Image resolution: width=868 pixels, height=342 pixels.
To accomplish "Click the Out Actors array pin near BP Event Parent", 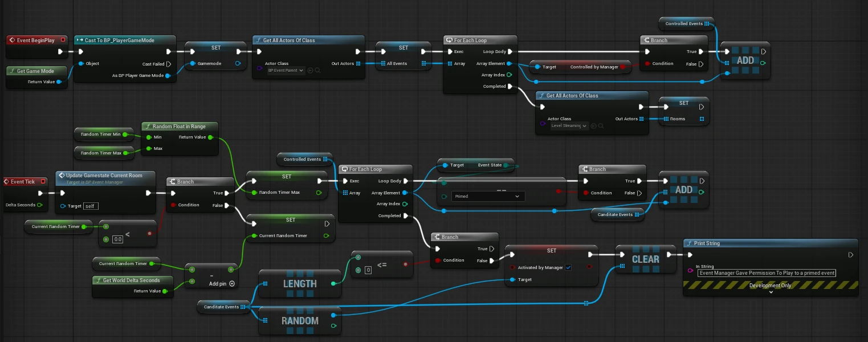I will (358, 63).
